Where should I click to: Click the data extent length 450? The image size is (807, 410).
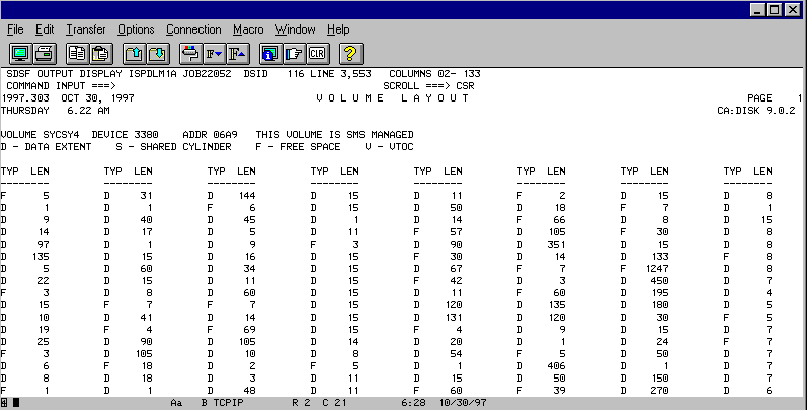[659, 281]
